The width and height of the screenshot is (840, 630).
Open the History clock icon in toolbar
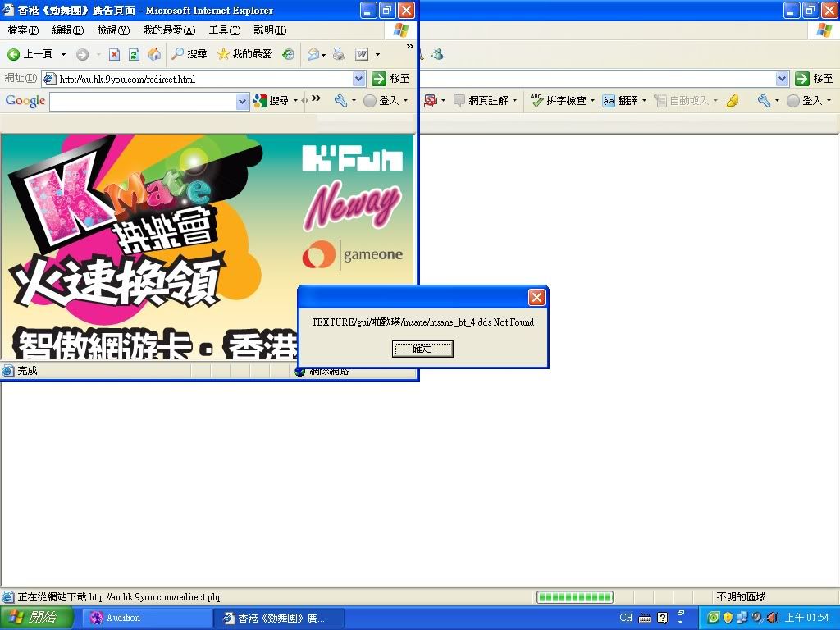point(288,54)
